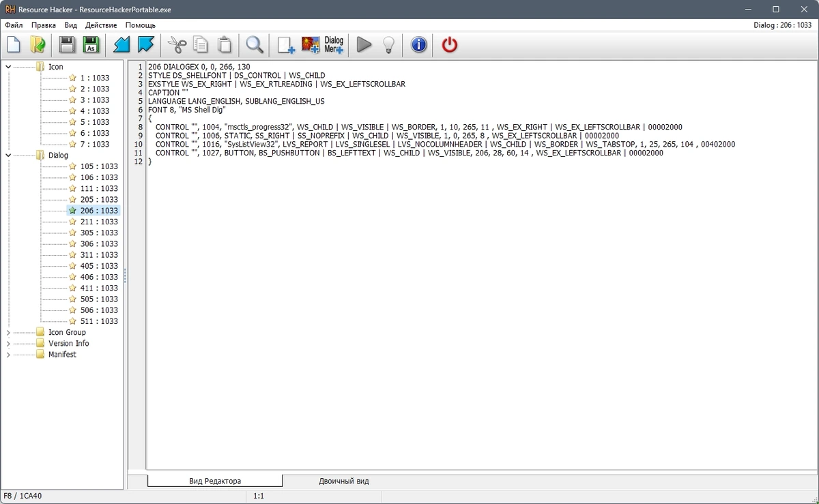
Task: Open the Правка menu
Action: (x=44, y=25)
